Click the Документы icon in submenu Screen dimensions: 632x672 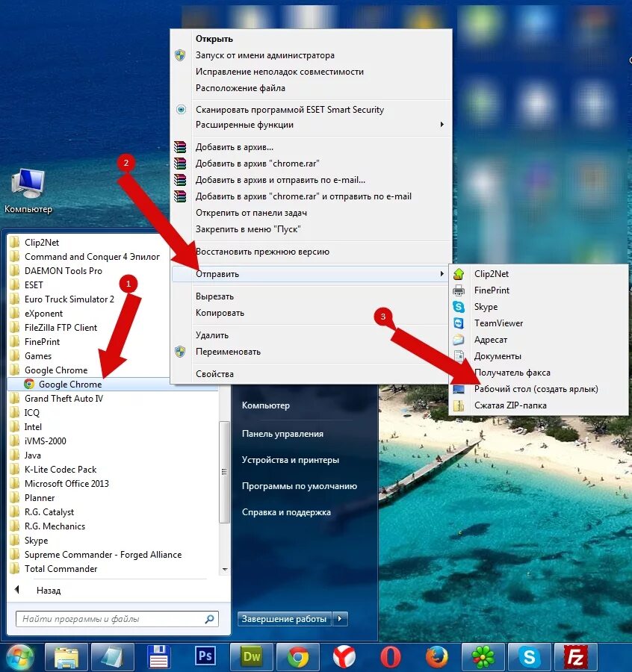[459, 356]
